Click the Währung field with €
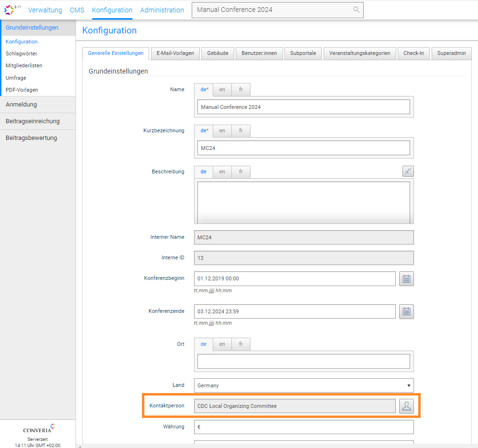Image resolution: width=478 pixels, height=448 pixels. 304,427
